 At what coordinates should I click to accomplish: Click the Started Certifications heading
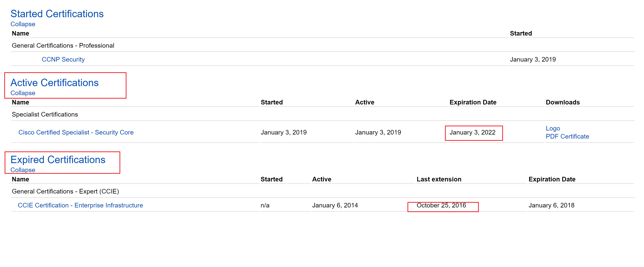tap(57, 14)
